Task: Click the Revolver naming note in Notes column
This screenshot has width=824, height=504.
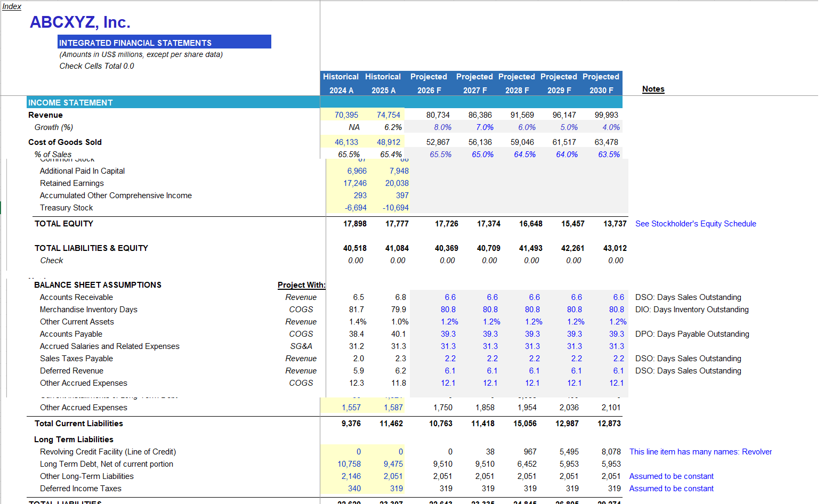Action: click(699, 451)
